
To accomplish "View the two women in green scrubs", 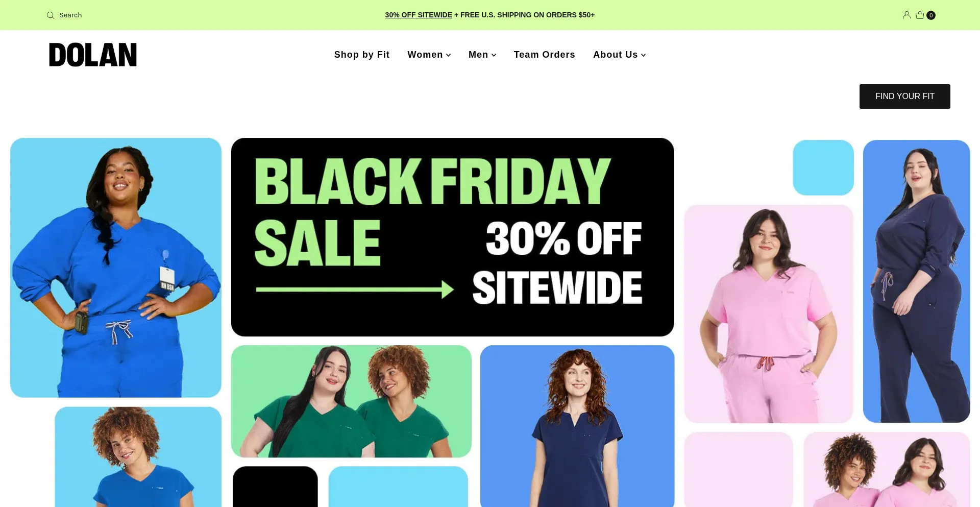I will pyautogui.click(x=351, y=401).
